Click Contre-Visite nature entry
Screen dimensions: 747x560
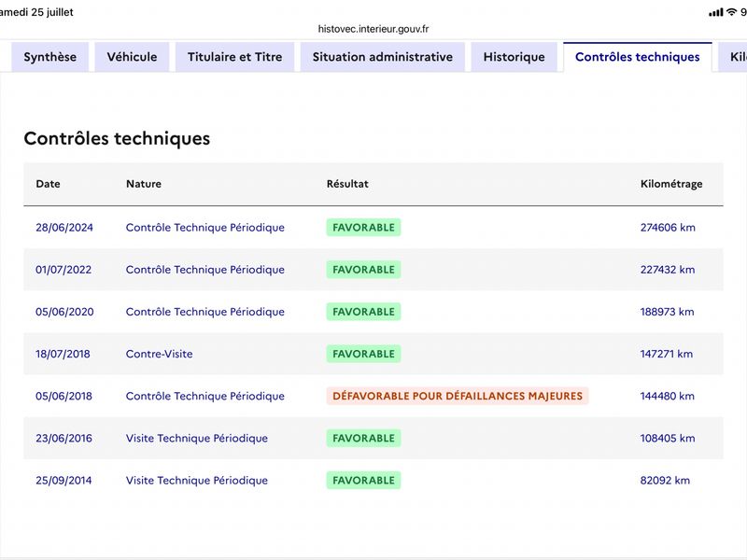click(x=159, y=354)
